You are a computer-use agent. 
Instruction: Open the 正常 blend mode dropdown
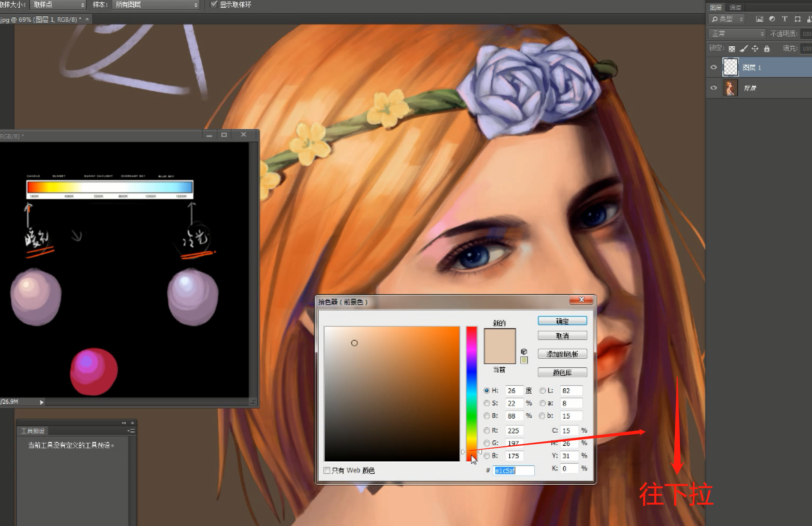(737, 34)
